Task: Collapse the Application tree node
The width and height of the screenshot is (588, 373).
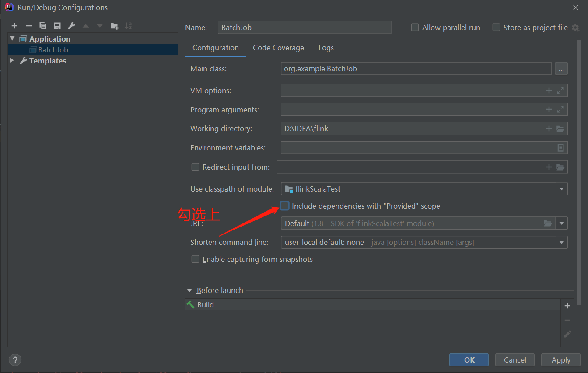Action: point(12,39)
